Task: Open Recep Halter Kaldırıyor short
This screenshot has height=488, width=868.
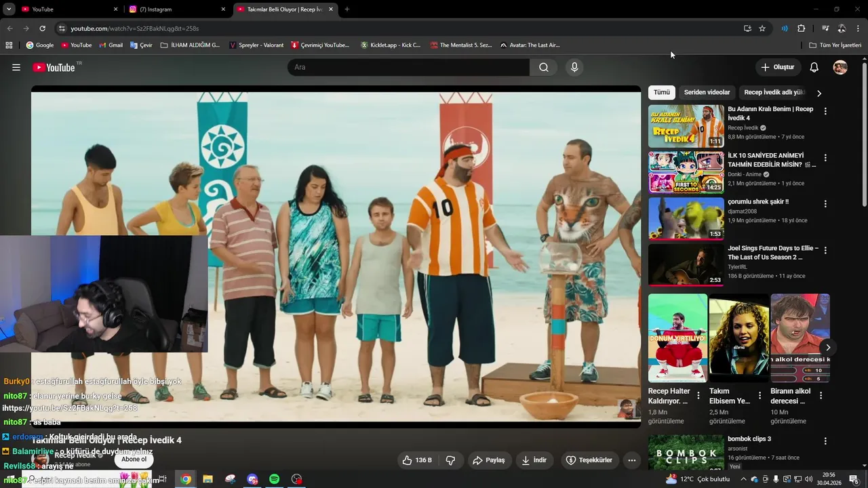Action: click(x=677, y=338)
